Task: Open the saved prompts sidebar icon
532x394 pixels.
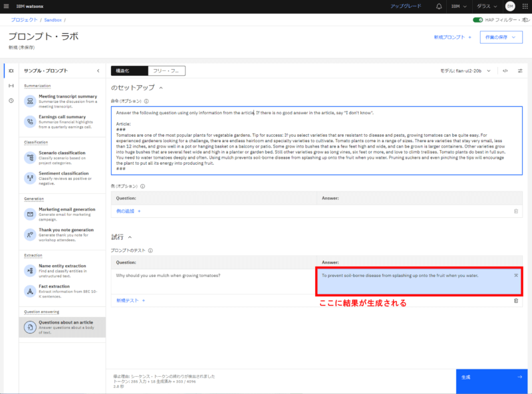Action: pos(11,86)
